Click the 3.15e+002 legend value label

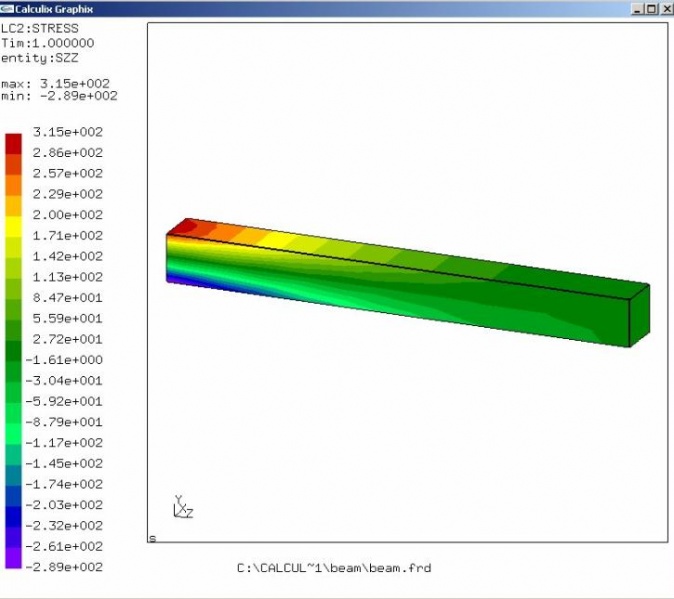click(x=68, y=132)
